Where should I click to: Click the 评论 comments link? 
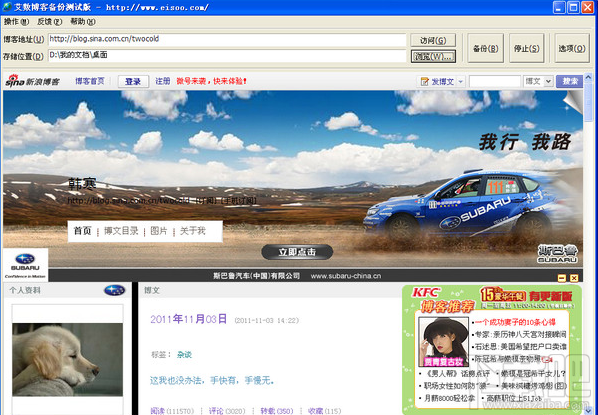216,411
